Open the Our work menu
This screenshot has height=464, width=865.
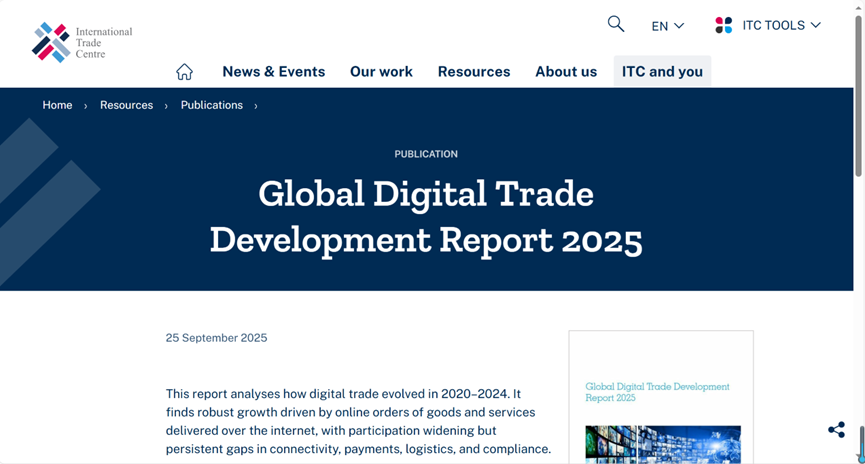click(x=381, y=72)
